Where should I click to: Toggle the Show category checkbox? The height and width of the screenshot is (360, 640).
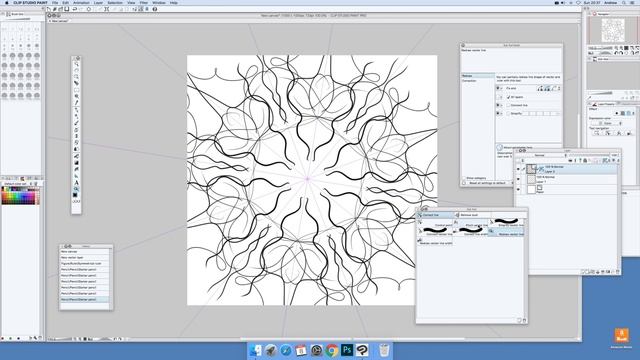pyautogui.click(x=464, y=178)
